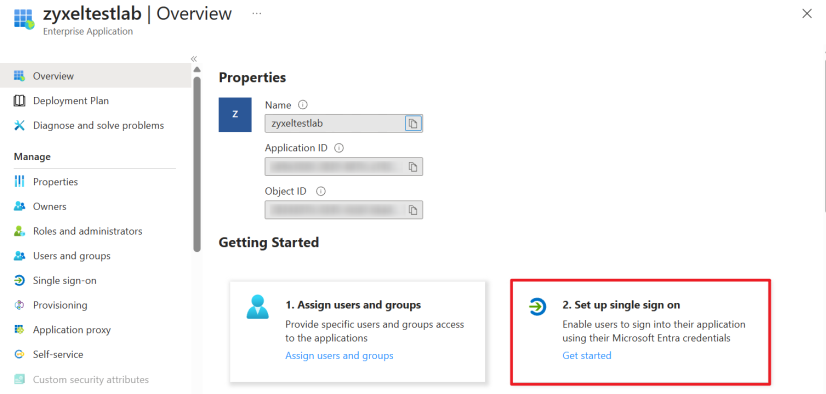Collapse the sidebar with double chevron
826x394 pixels.
pyautogui.click(x=194, y=58)
